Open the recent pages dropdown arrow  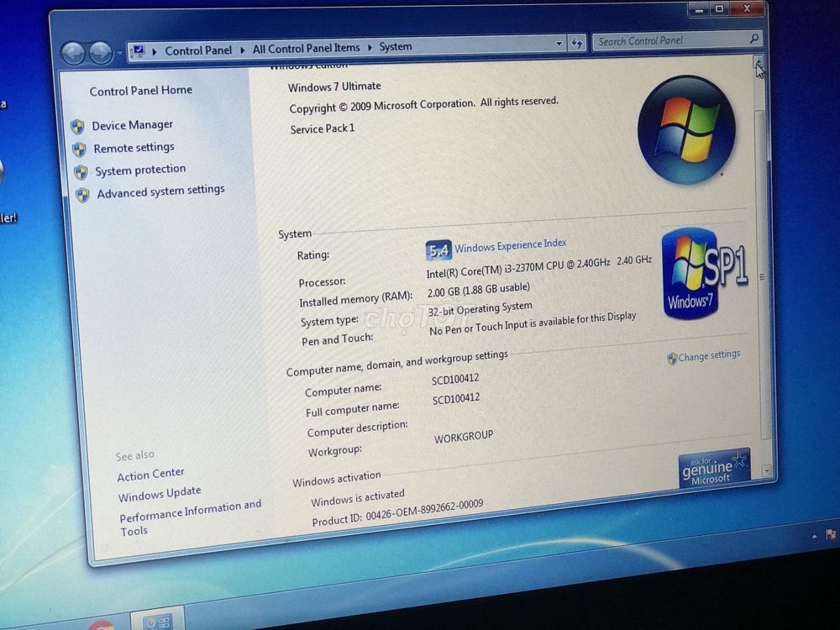pos(119,53)
